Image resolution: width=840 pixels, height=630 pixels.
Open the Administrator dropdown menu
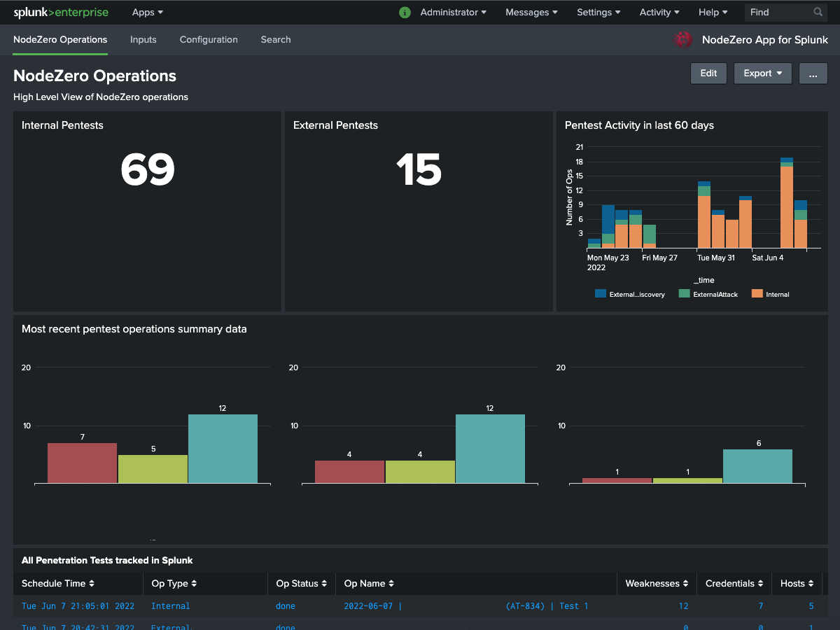pyautogui.click(x=454, y=12)
